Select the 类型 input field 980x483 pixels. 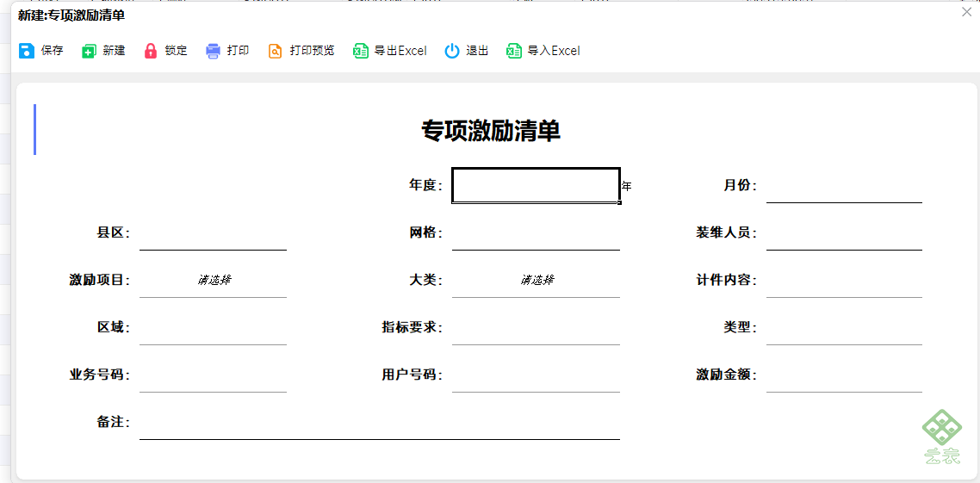[845, 327]
